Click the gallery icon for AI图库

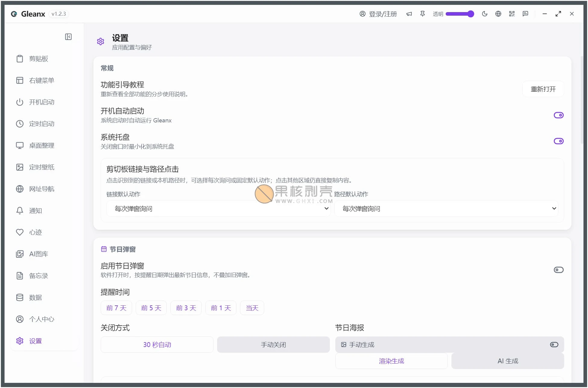point(20,254)
